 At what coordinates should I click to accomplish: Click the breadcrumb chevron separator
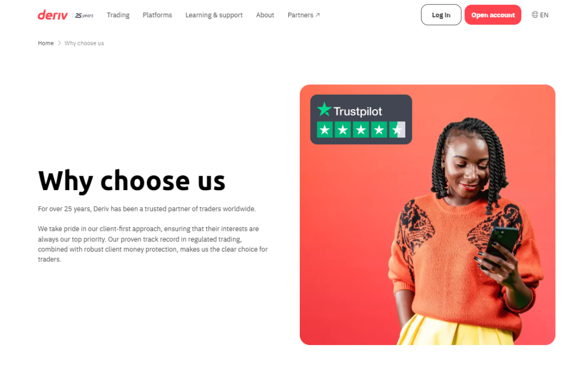[x=59, y=43]
